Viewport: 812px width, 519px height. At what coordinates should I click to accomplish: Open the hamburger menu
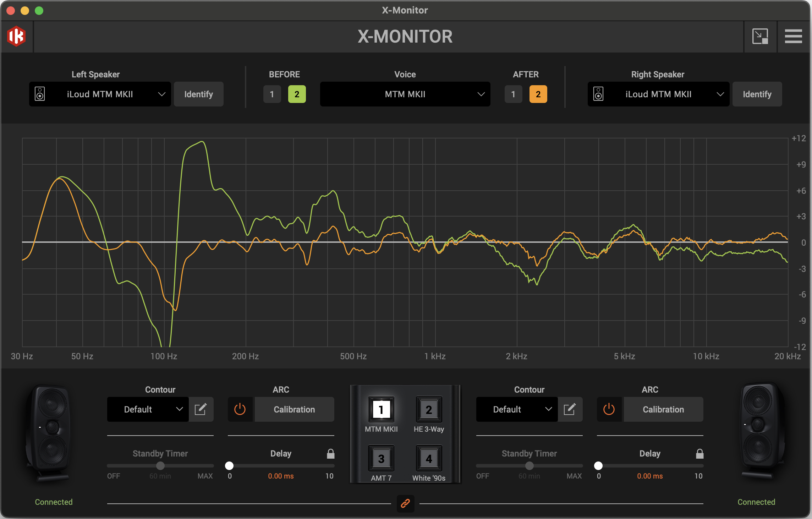click(793, 36)
